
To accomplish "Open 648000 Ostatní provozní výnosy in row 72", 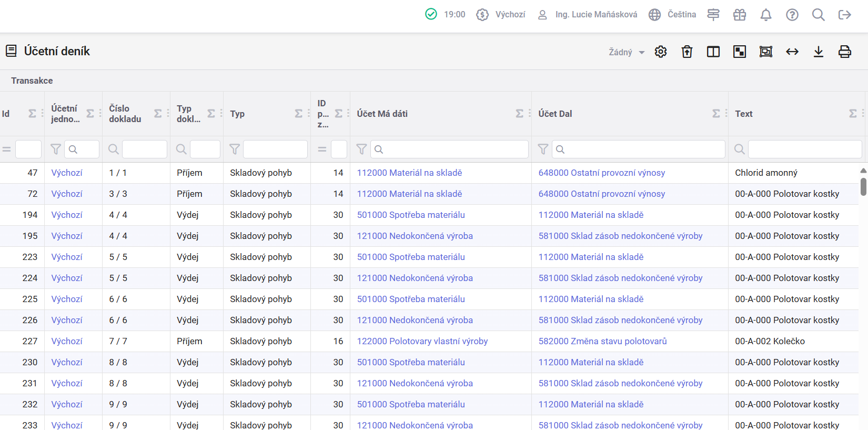I will (x=601, y=194).
